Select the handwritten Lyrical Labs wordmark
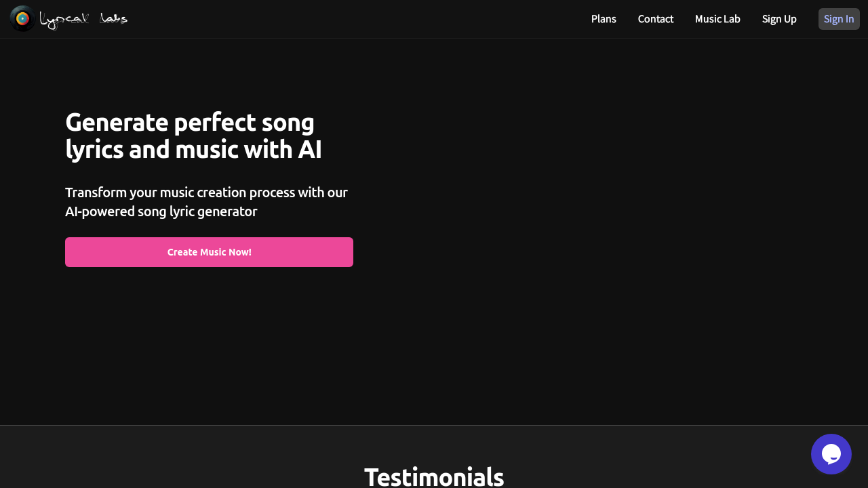The image size is (868, 488). click(x=84, y=18)
